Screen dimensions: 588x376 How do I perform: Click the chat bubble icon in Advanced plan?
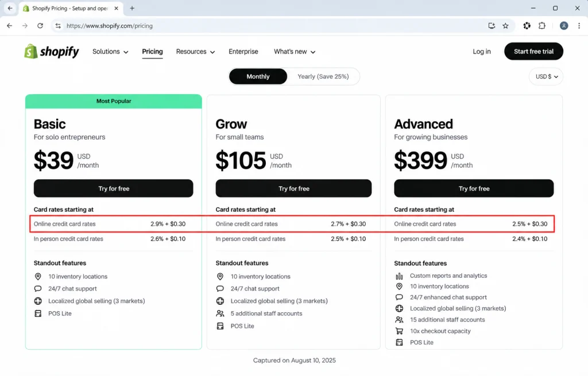tap(400, 297)
